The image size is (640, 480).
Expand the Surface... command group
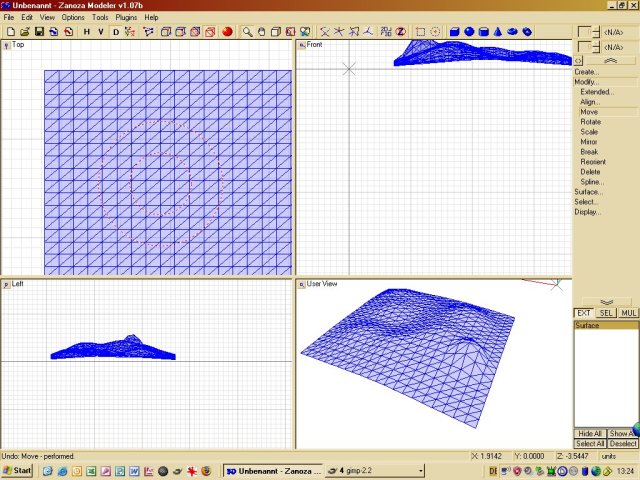tap(588, 192)
